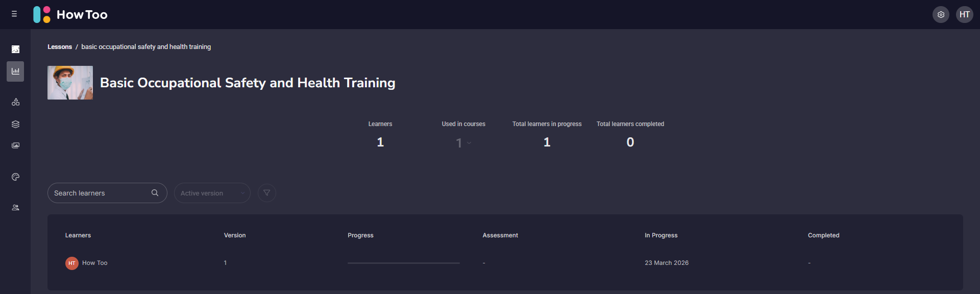Focus the Search learners input field

point(100,193)
